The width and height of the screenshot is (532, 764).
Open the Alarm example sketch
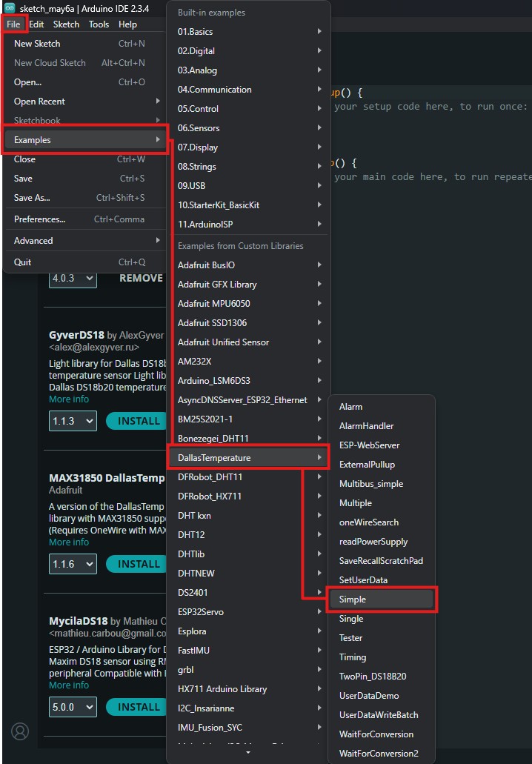tap(382, 407)
